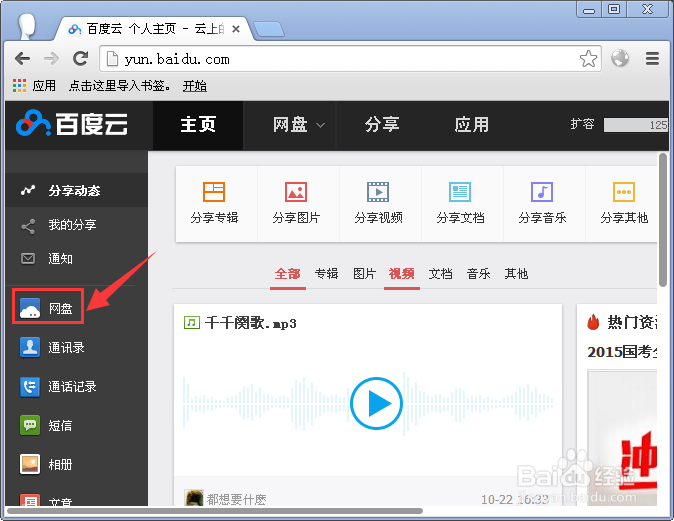Open 短信 messages in the sidebar

tap(46, 426)
